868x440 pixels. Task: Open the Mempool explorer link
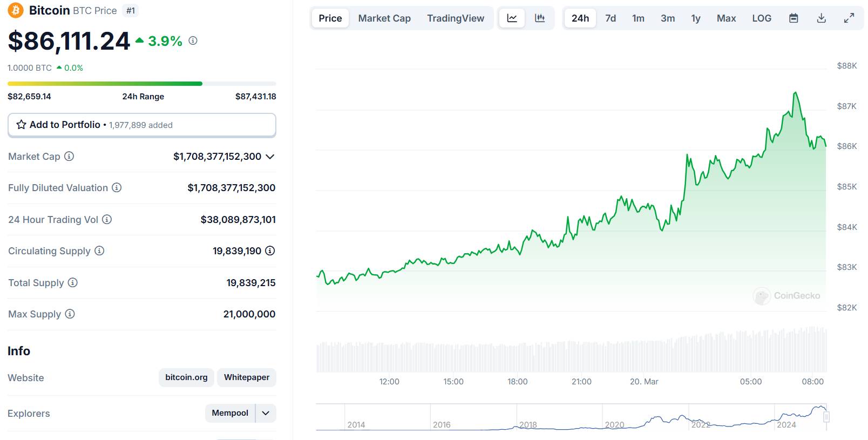tap(230, 413)
